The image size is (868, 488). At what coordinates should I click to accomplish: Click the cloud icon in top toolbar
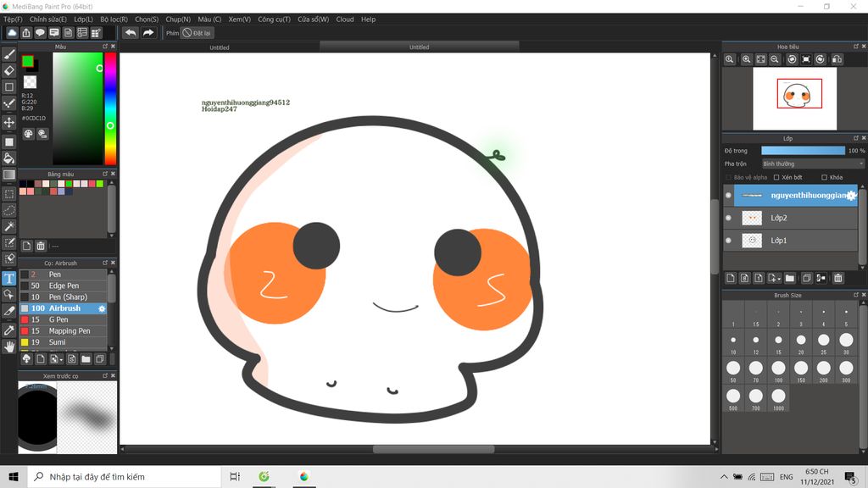12,33
